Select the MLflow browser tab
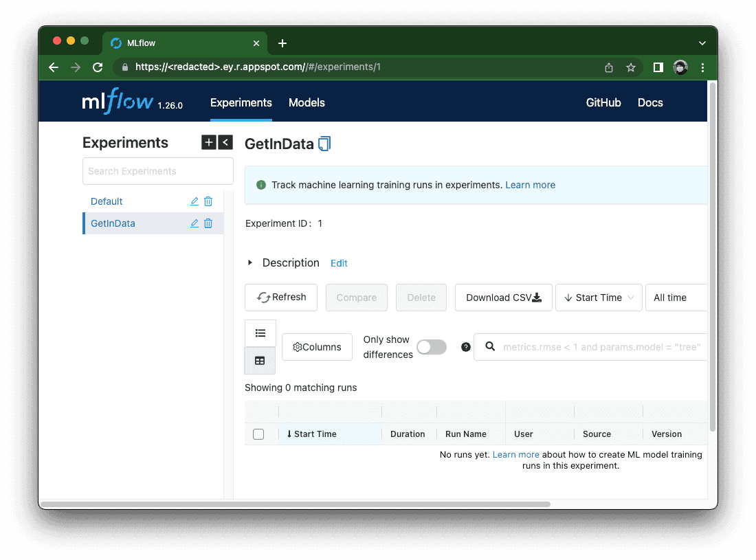This screenshot has width=756, height=560. [184, 43]
